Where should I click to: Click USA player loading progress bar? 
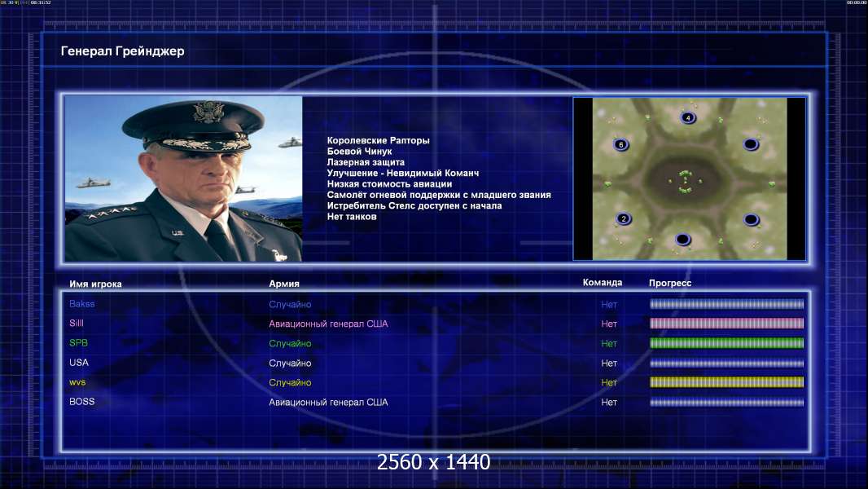tap(726, 363)
